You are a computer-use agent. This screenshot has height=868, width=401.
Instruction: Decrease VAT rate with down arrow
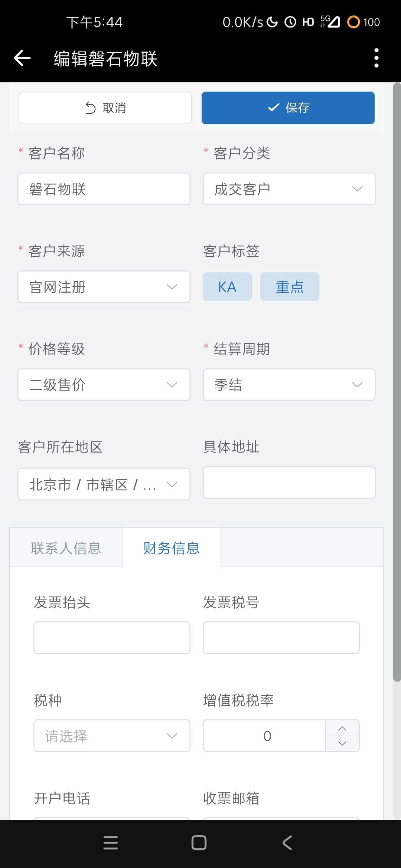342,743
